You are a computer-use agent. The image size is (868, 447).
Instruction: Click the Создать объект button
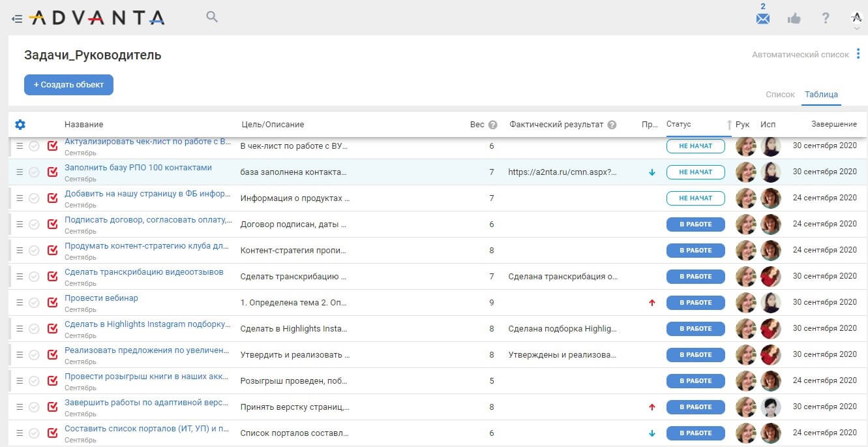tap(68, 85)
